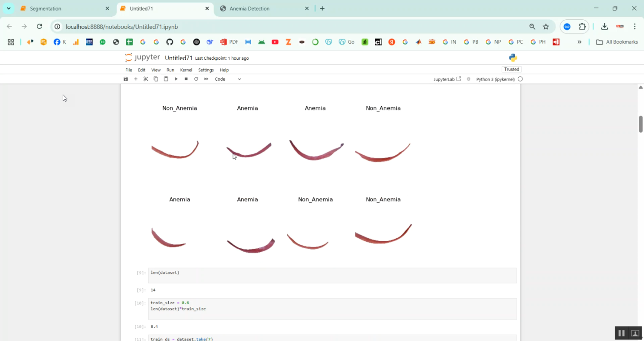Restart kernel and run all cells
This screenshot has width=644, height=341.
(x=206, y=79)
